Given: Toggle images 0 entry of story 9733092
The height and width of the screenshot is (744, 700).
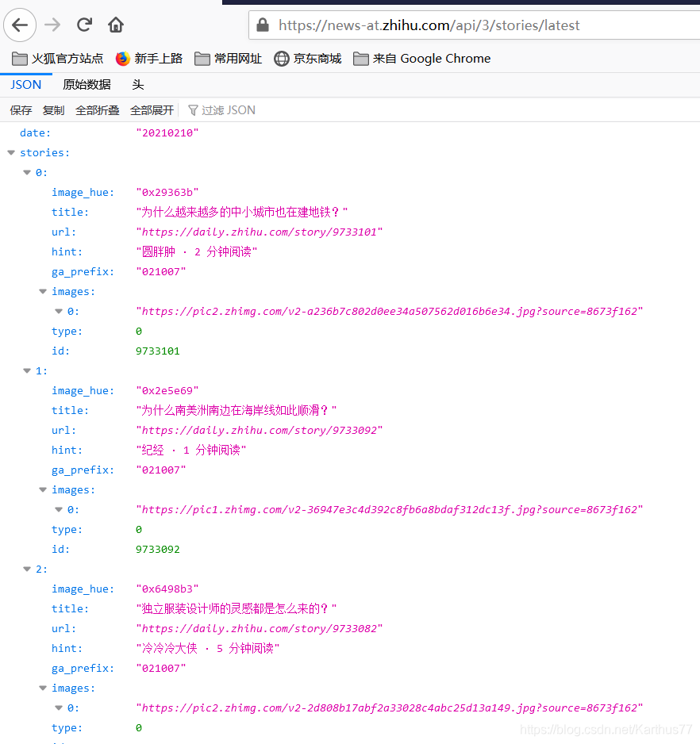Looking at the screenshot, I should click(x=59, y=510).
